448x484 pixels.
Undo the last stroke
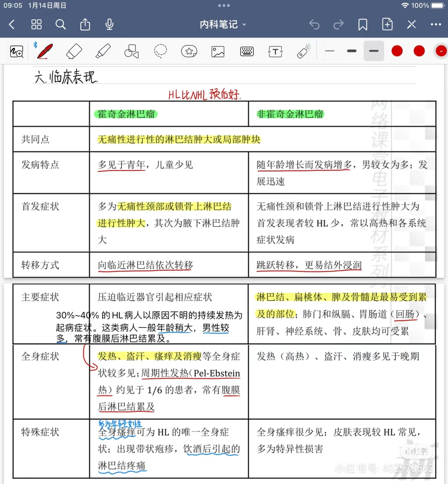point(314,24)
